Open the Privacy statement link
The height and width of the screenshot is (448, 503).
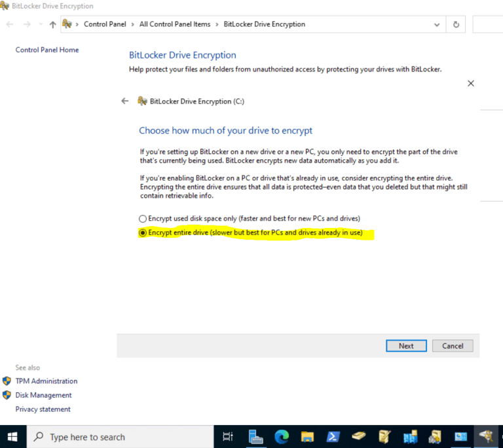tap(43, 409)
